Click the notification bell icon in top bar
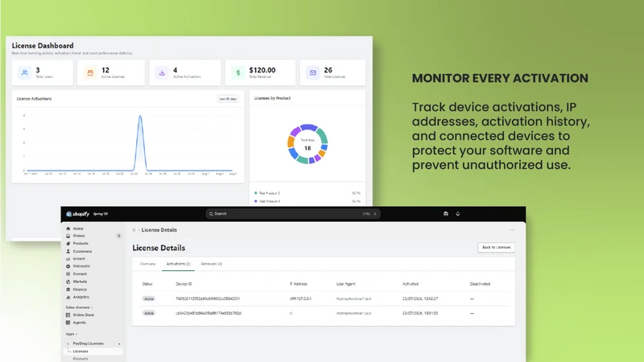This screenshot has width=644, height=362. tap(457, 214)
